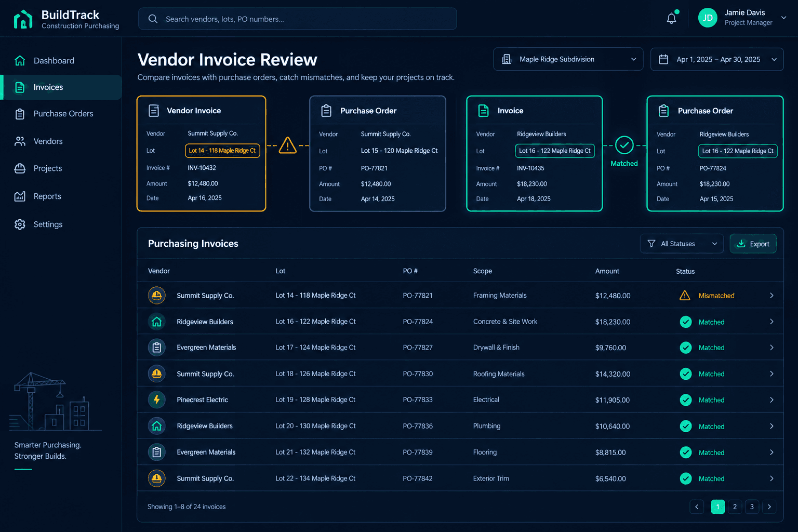Click PO-77827 in the table

pyautogui.click(x=418, y=348)
